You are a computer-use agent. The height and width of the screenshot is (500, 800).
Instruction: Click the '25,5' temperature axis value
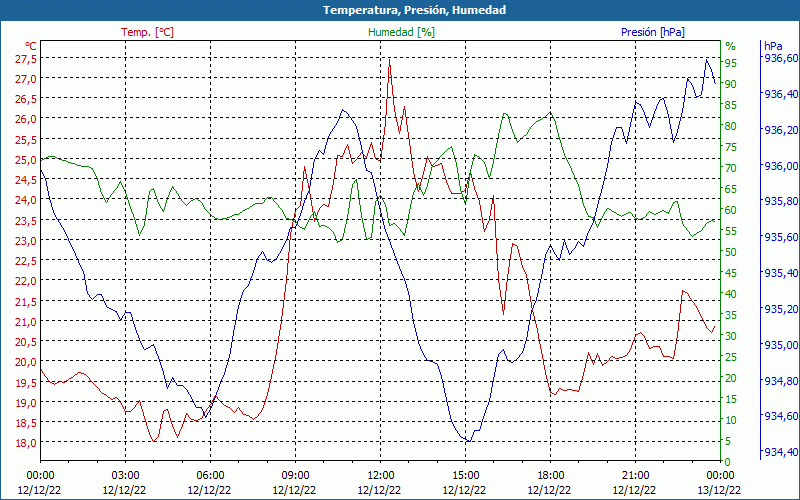[x=26, y=139]
